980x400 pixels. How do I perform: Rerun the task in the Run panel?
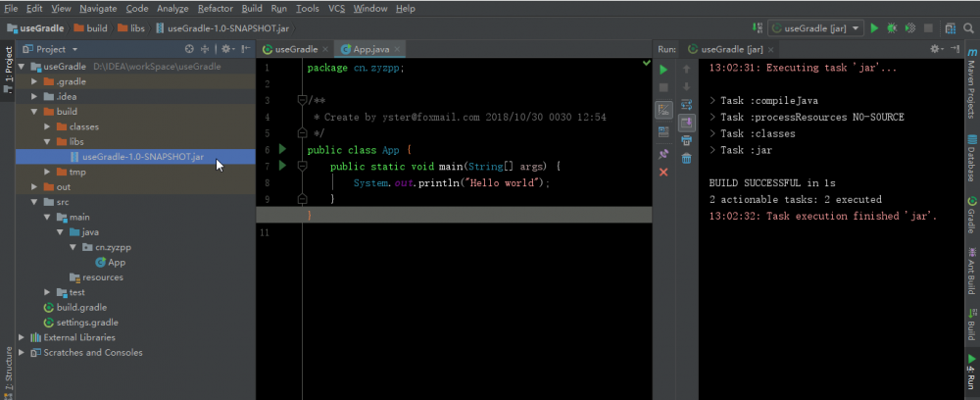coord(663,70)
